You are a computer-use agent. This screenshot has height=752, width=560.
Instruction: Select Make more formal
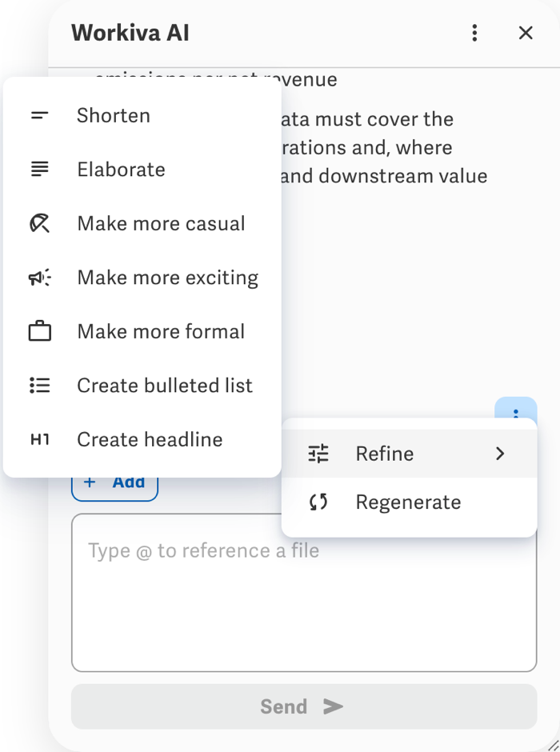pyautogui.click(x=142, y=331)
